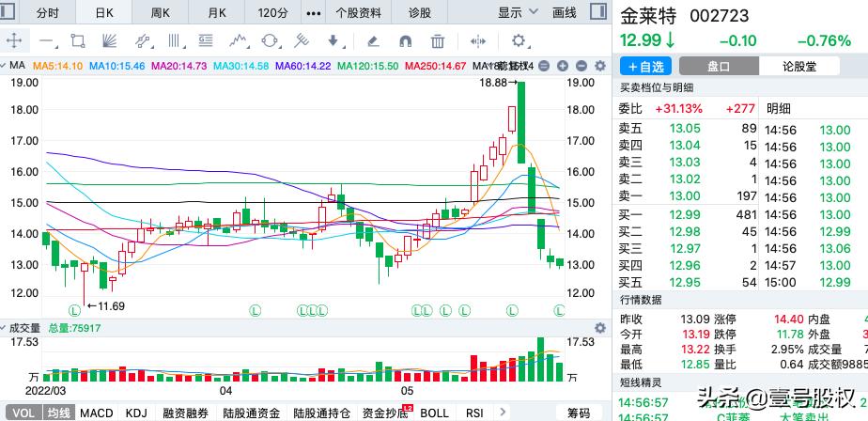Screen dimensions: 868x421
Task: Click the L marker beside 11.69 low
Action: tap(75, 310)
